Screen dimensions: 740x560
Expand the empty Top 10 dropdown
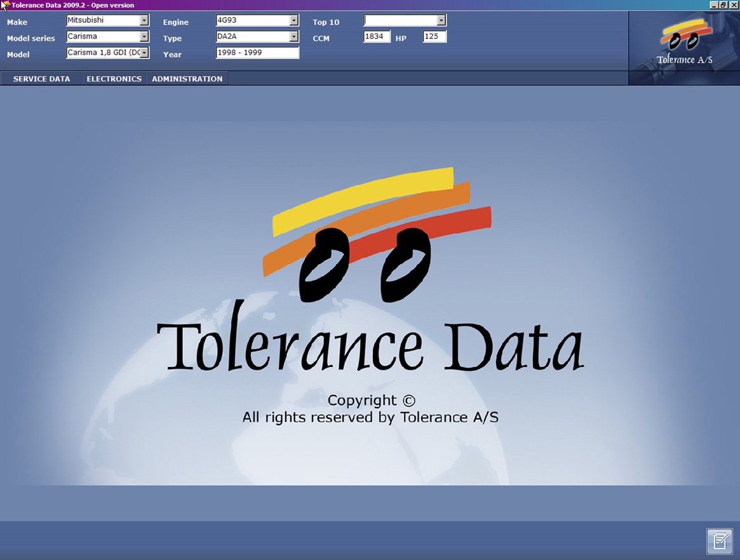441,20
